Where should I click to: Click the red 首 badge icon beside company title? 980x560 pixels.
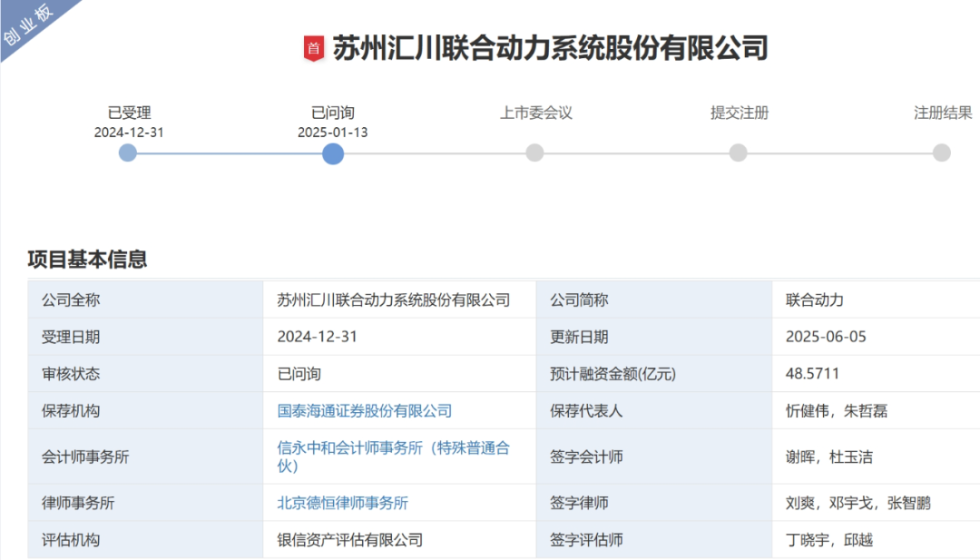[x=314, y=48]
